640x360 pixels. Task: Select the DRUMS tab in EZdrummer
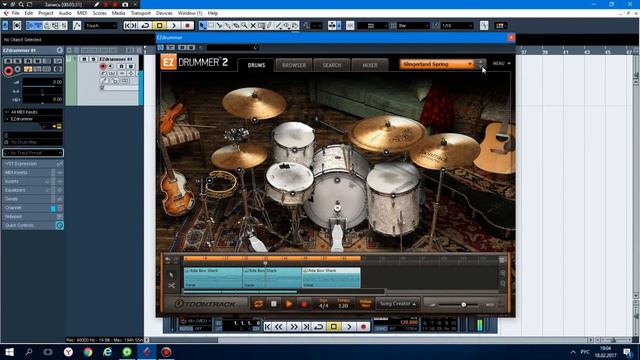pyautogui.click(x=256, y=65)
